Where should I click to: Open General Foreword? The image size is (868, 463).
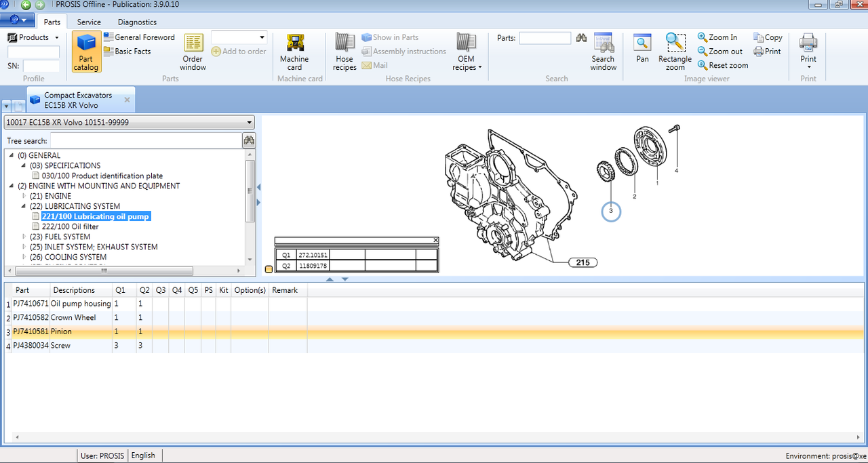click(x=139, y=37)
